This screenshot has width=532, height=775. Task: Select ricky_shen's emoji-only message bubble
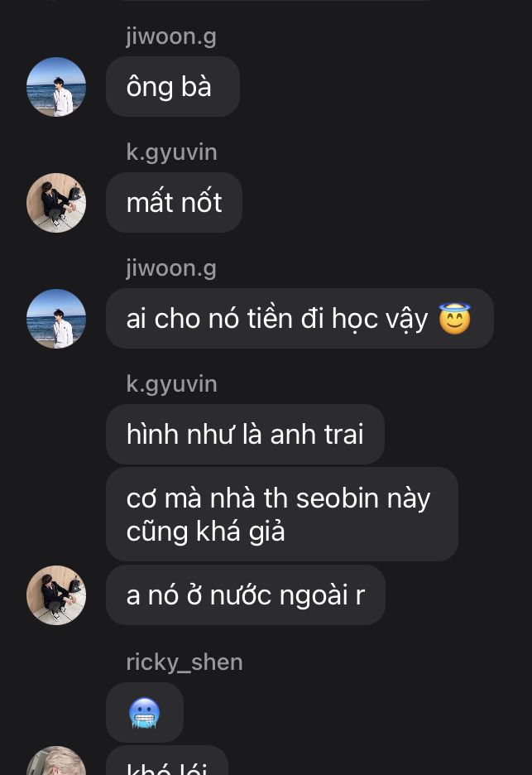coord(145,713)
